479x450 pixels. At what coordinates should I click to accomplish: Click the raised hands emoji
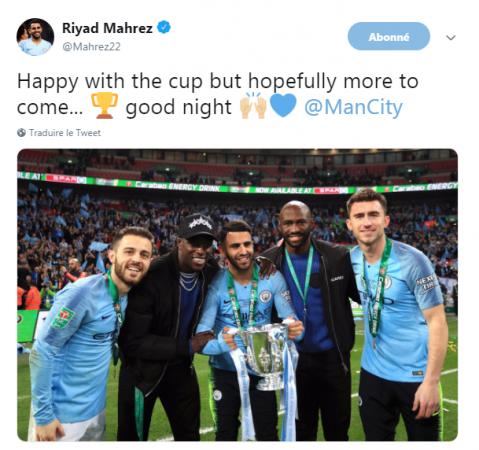click(253, 106)
